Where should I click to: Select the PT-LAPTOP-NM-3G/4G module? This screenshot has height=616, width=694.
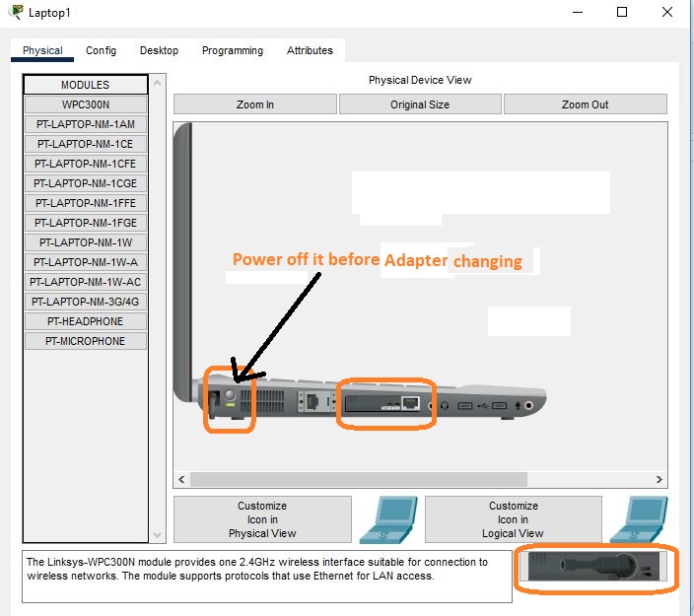click(x=86, y=302)
